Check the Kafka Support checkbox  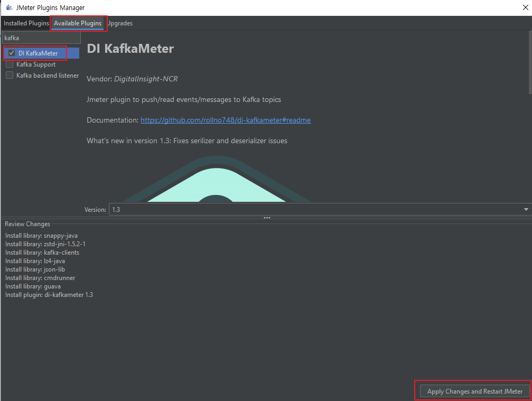pos(10,64)
